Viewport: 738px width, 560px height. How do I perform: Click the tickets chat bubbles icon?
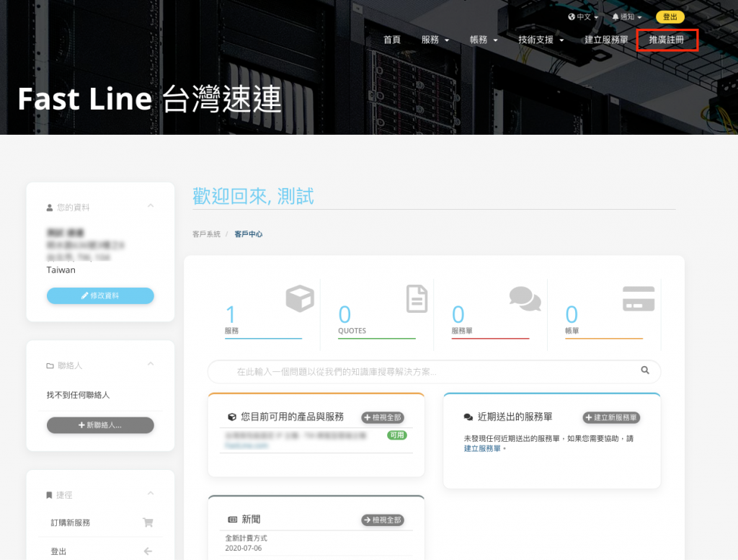point(525,299)
